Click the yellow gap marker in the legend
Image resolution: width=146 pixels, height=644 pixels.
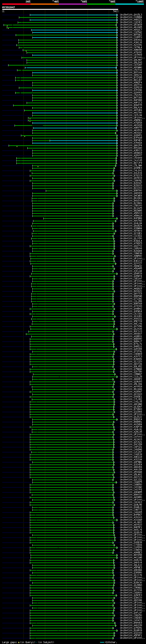pyautogui.click(x=19, y=642)
